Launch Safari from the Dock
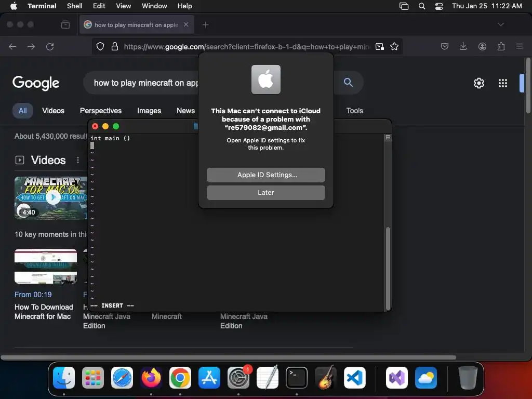Screen dimensions: 532x399 [122, 378]
